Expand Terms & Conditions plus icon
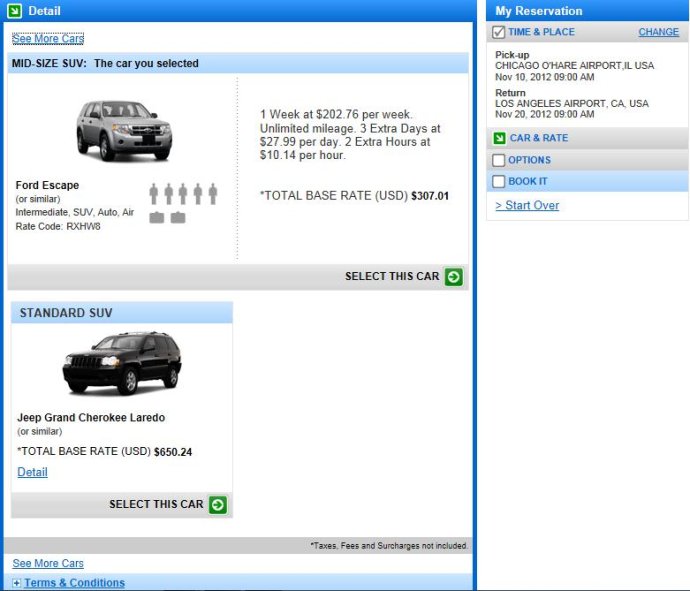 (16, 583)
